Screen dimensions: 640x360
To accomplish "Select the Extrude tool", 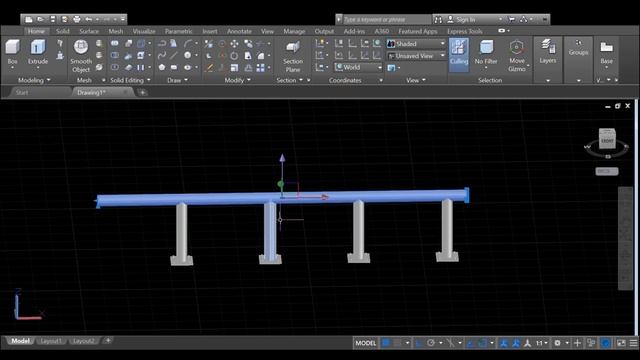I will point(38,51).
